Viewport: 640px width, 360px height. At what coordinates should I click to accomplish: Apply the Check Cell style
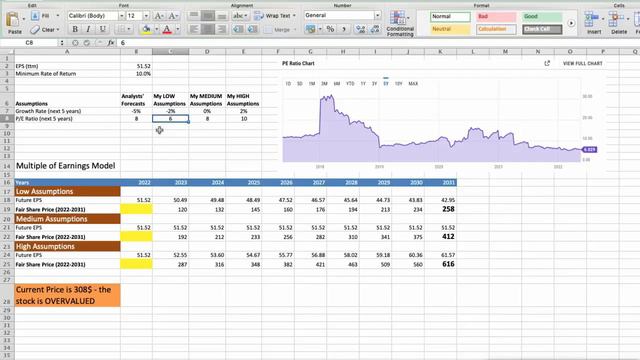(542, 29)
